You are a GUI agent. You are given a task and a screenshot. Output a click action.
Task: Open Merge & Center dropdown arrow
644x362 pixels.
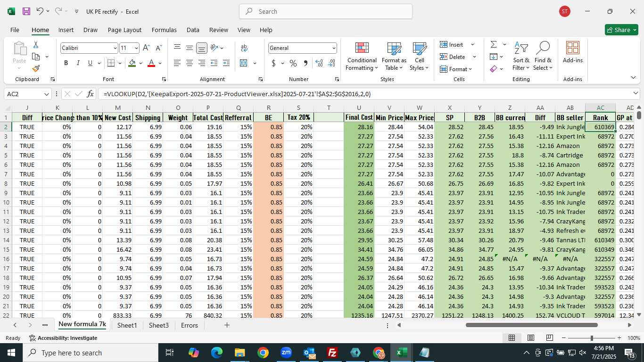pyautogui.click(x=255, y=63)
